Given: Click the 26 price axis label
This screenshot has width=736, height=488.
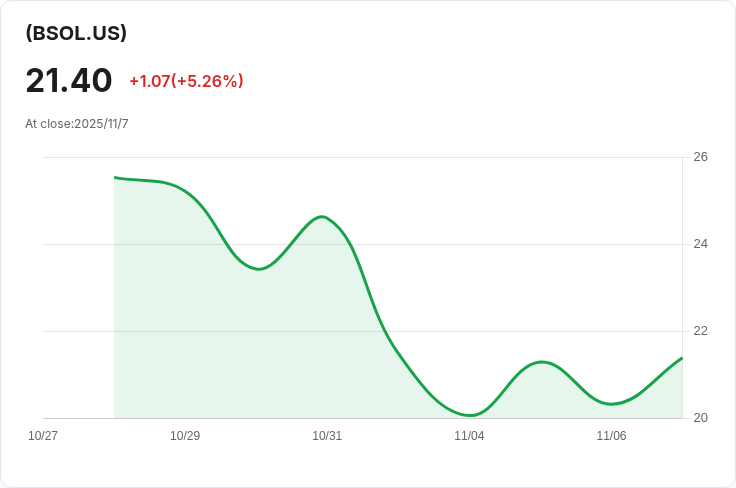Looking at the screenshot, I should [x=700, y=157].
